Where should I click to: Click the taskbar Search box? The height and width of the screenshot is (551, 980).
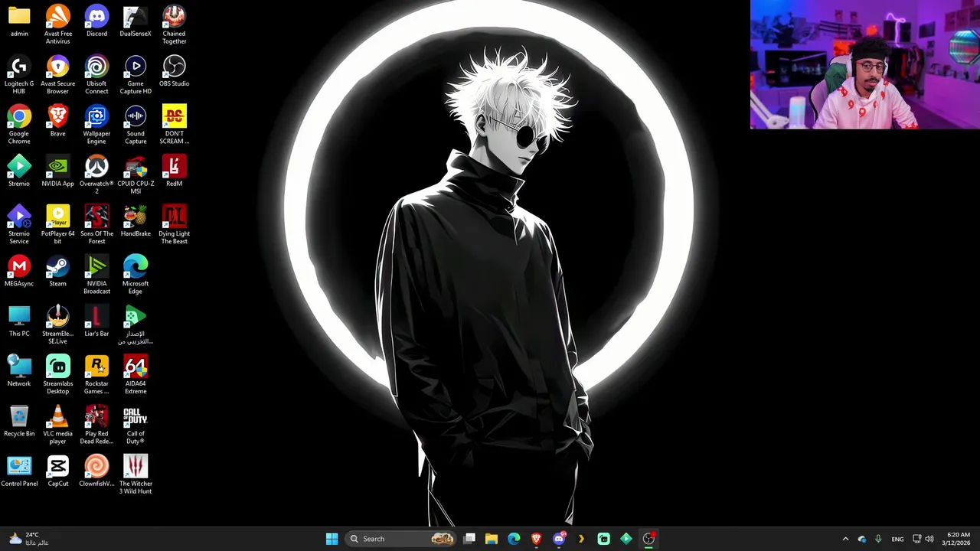pos(401,539)
